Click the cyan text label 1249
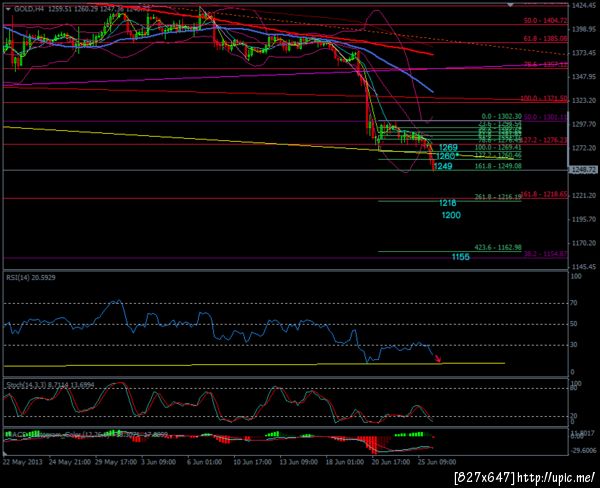600x488 pixels. click(443, 166)
